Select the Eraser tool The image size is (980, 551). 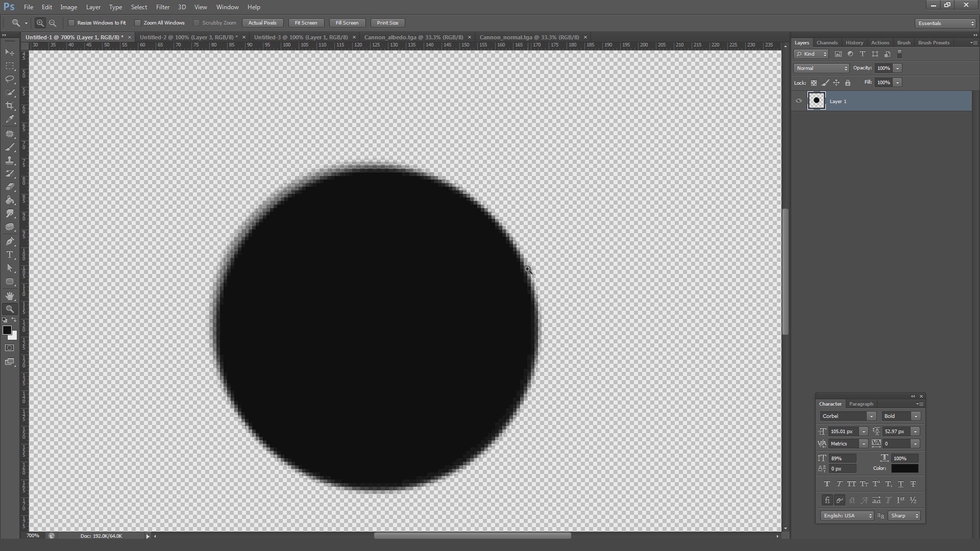[x=10, y=187]
